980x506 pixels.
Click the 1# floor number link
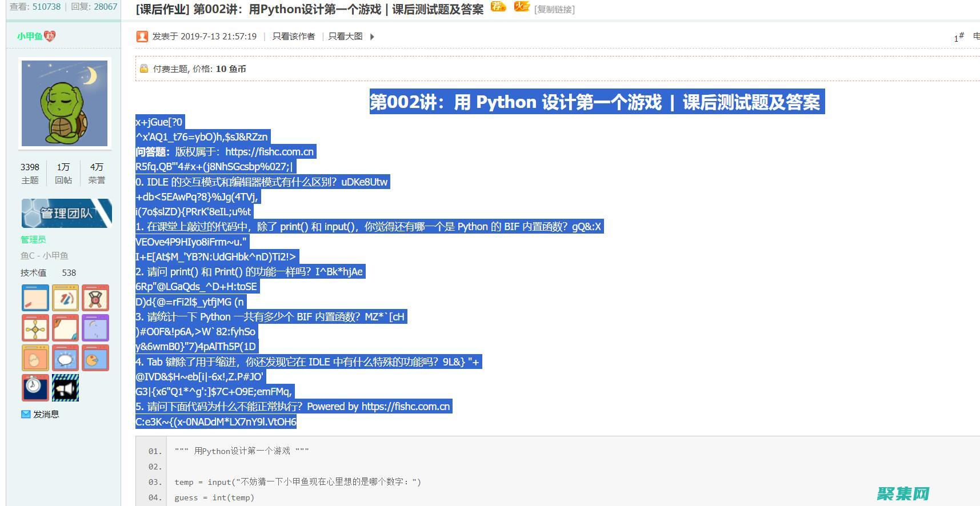pos(958,37)
